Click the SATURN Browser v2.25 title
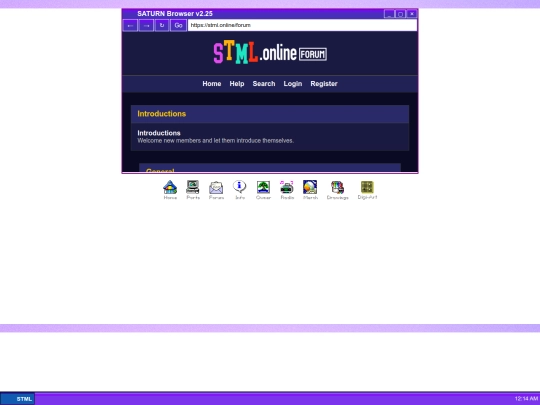Screen dimensions: 540x405 (175, 14)
